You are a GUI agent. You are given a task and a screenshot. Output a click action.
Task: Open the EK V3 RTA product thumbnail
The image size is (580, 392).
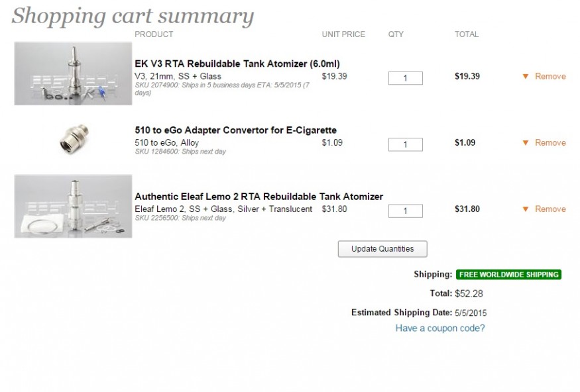73,73
